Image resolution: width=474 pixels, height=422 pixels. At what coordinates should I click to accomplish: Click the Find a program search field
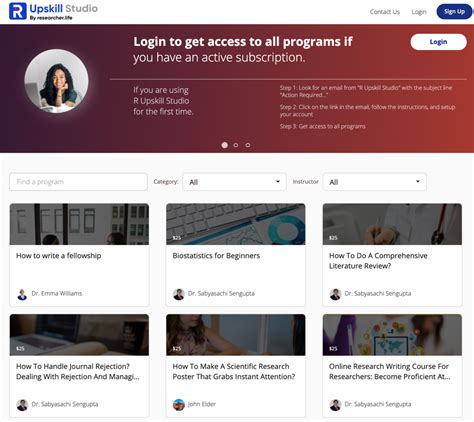pyautogui.click(x=78, y=182)
